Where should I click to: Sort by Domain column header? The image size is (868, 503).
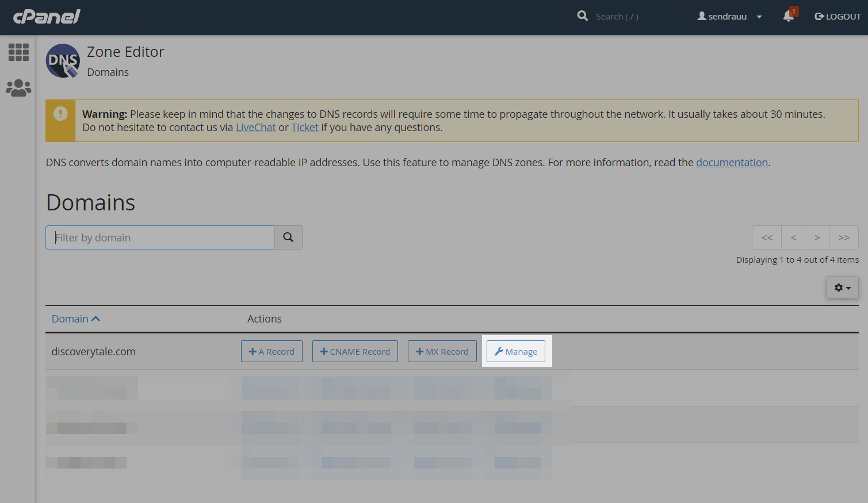point(75,319)
